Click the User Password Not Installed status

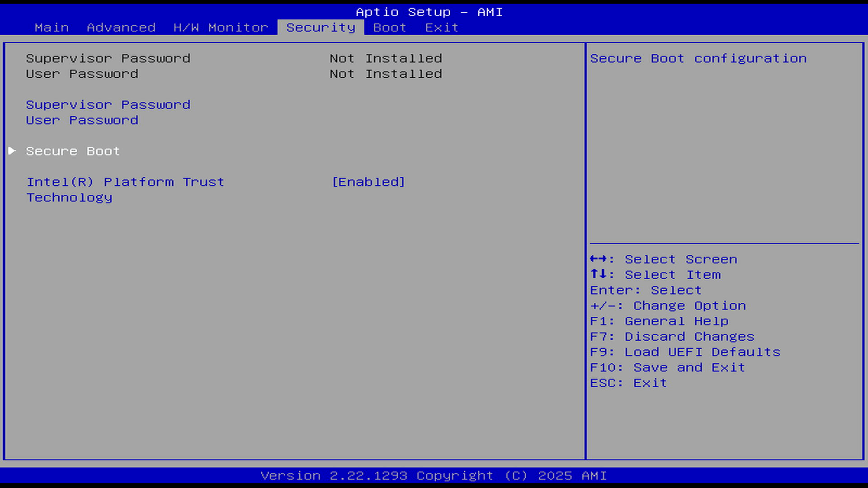tap(385, 74)
